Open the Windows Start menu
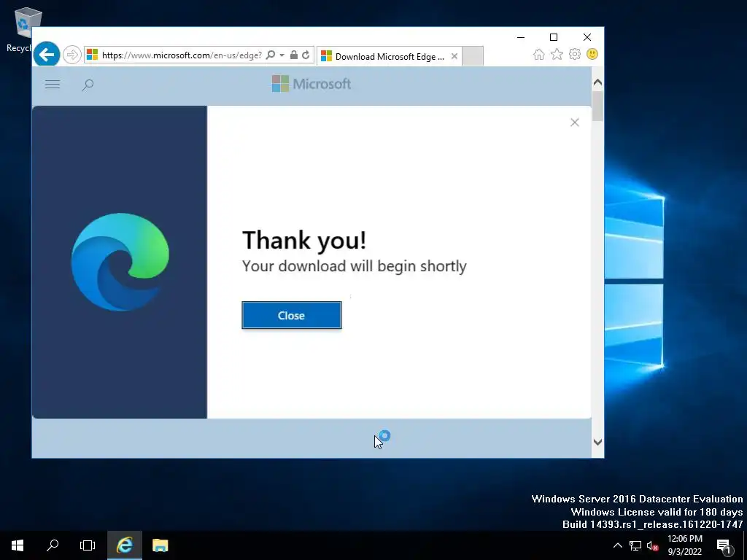 point(18,545)
